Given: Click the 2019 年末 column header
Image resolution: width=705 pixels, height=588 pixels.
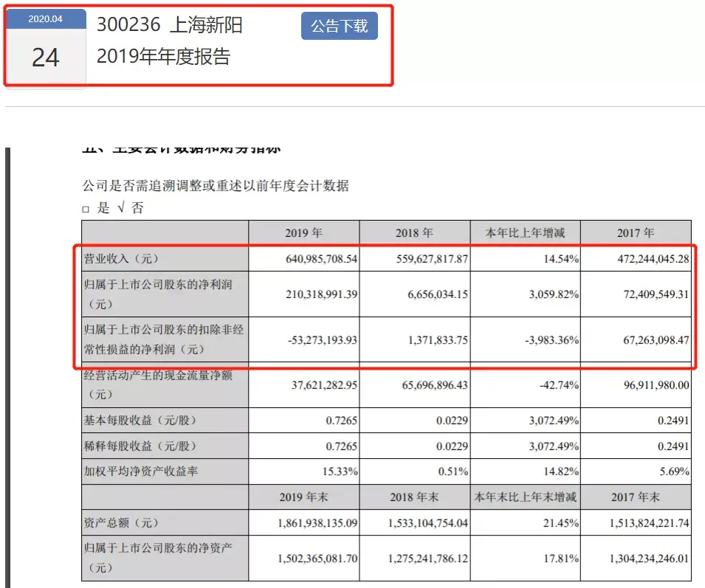Looking at the screenshot, I should 304,497.
